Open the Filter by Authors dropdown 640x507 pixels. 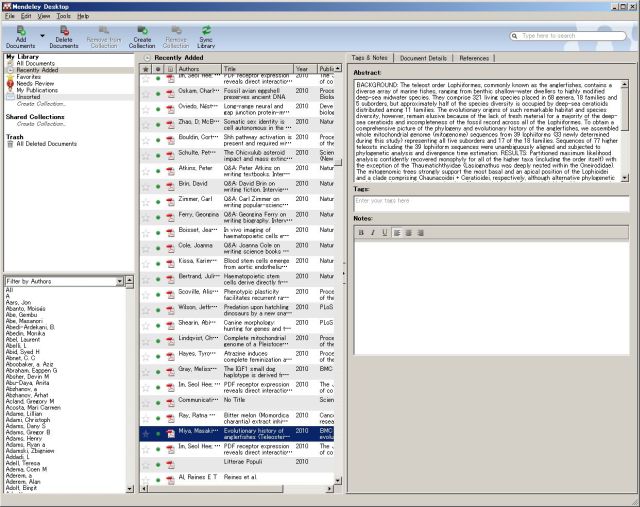pos(120,281)
